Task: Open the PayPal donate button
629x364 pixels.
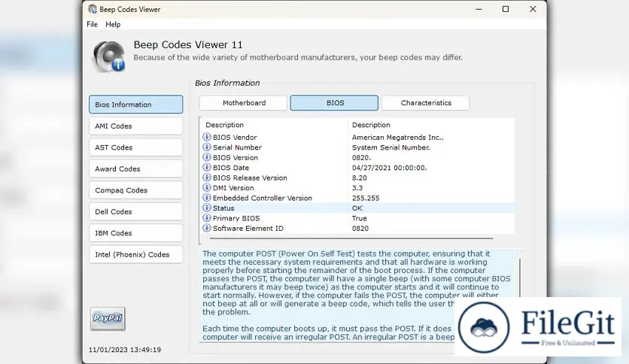Action: tap(108, 318)
